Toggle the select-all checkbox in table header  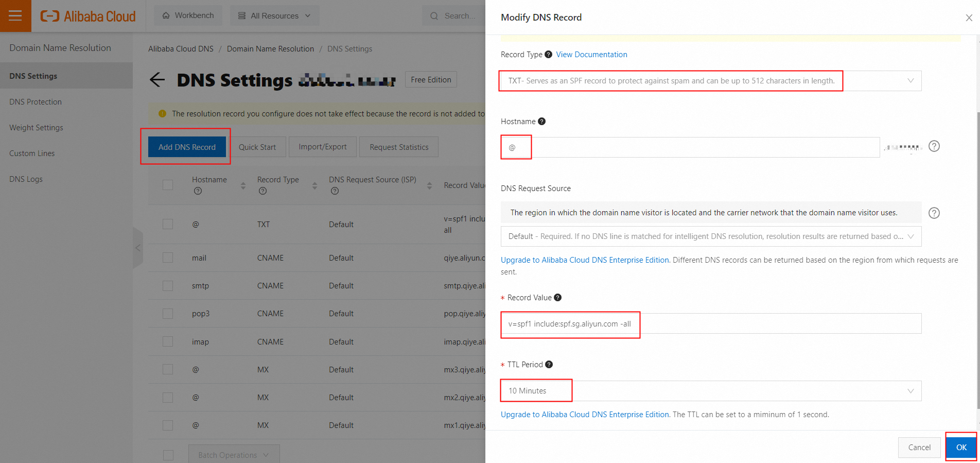pos(168,185)
